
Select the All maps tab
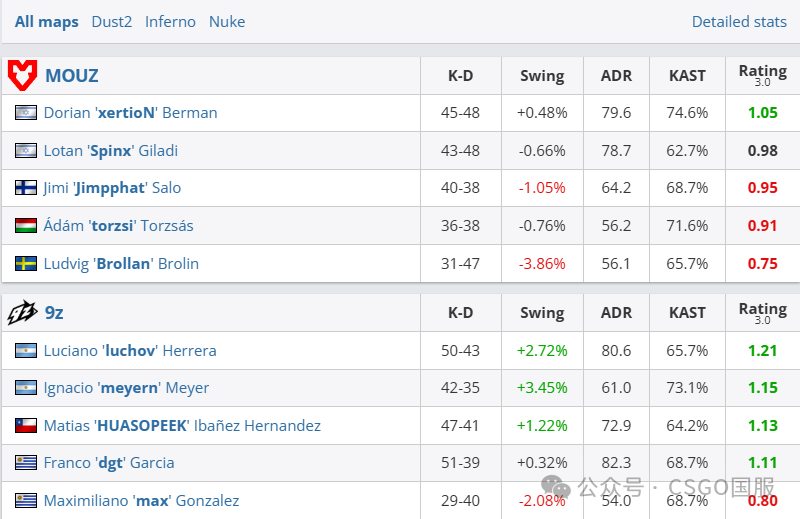[47, 21]
